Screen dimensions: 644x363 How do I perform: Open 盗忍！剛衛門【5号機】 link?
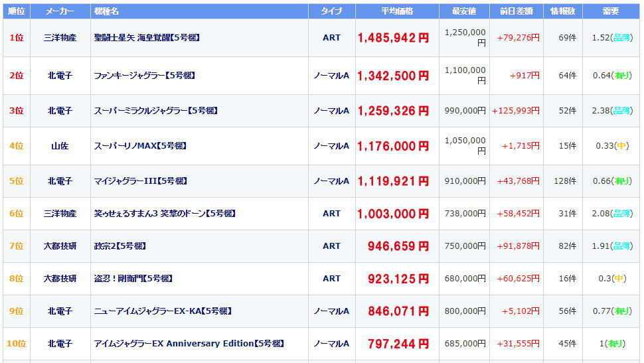coord(133,279)
